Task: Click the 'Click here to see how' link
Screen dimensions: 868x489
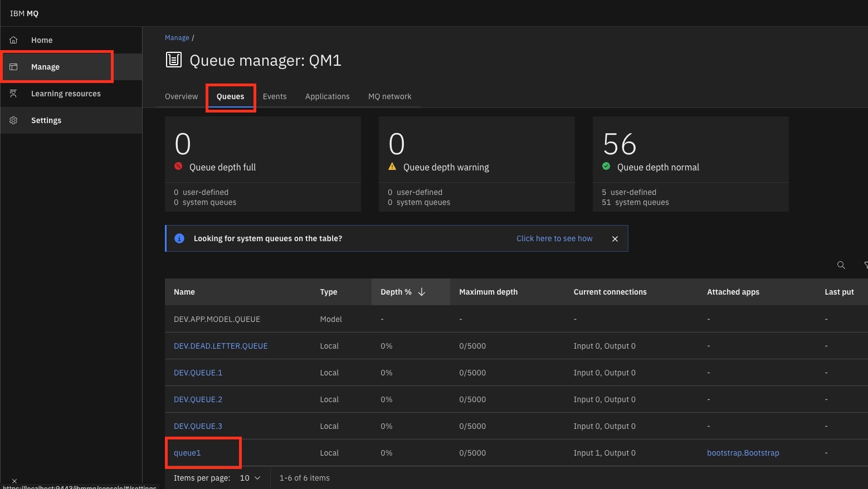Action: (x=554, y=238)
